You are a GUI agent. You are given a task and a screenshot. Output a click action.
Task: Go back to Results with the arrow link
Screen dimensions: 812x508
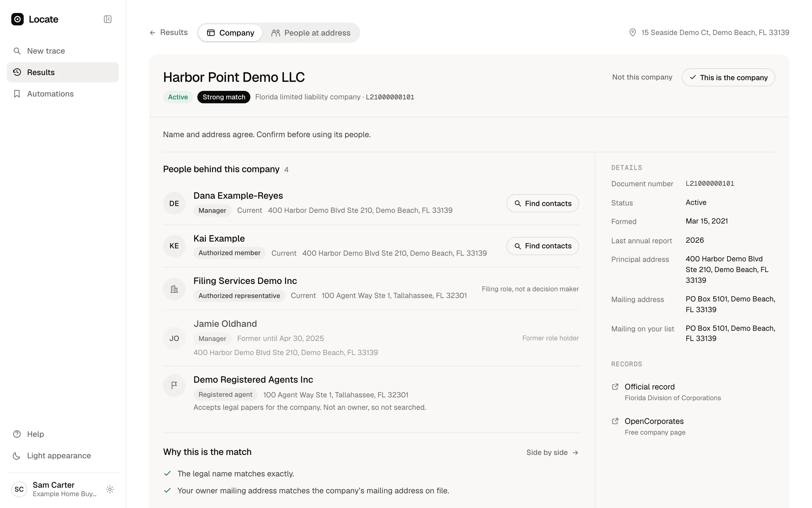168,32
